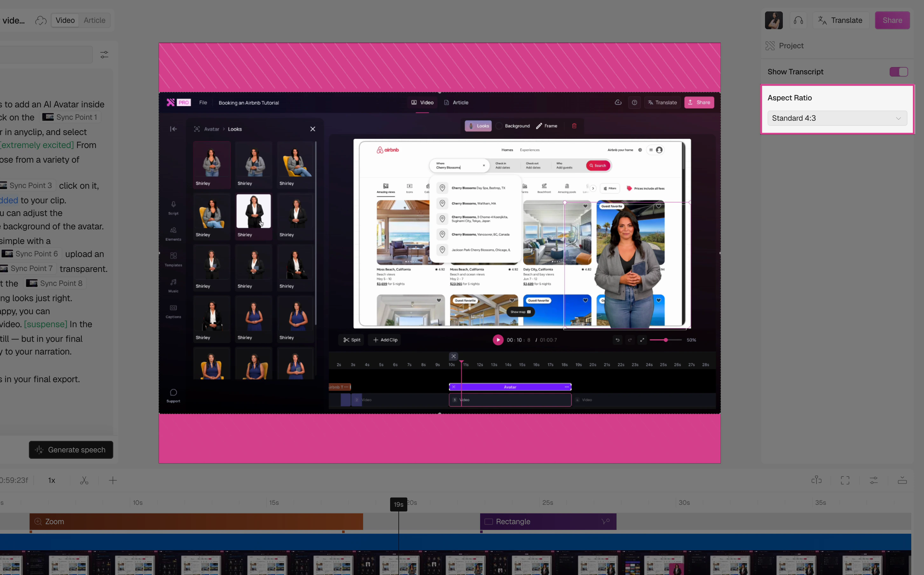Image resolution: width=924 pixels, height=575 pixels.
Task: Click the 19s playhead marker
Action: (398, 504)
